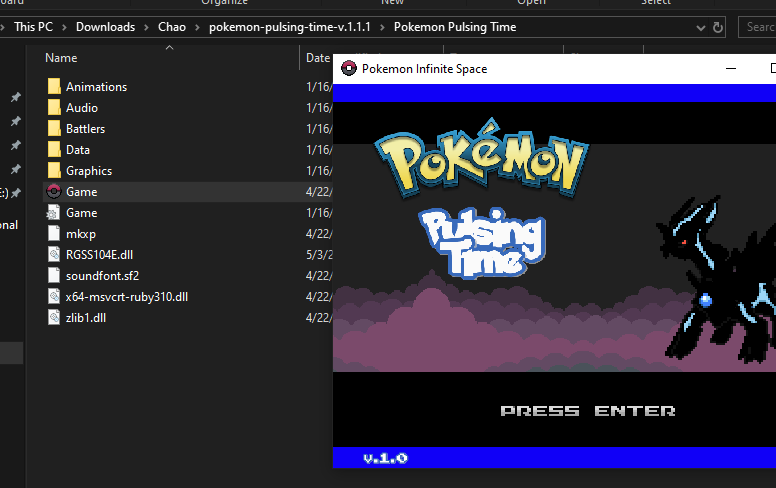Click the chevron after Chao breadcrumb
The width and height of the screenshot is (776, 488).
click(x=197, y=27)
